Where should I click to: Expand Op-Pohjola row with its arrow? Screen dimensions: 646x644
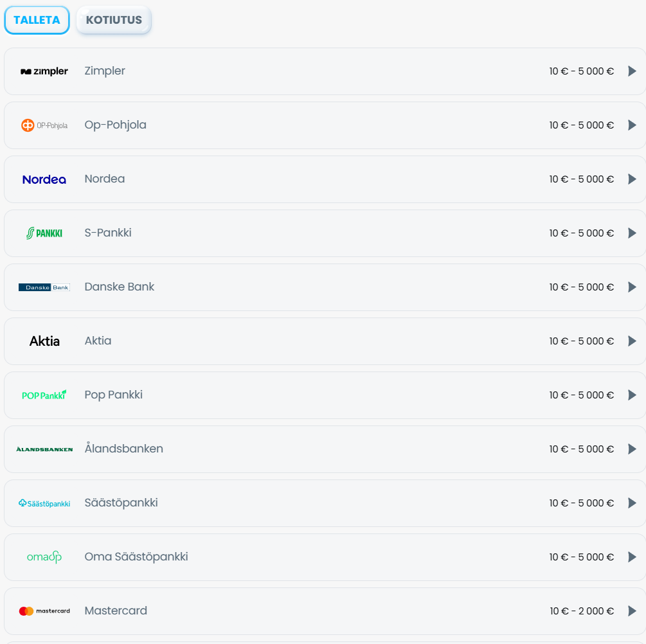click(x=632, y=125)
